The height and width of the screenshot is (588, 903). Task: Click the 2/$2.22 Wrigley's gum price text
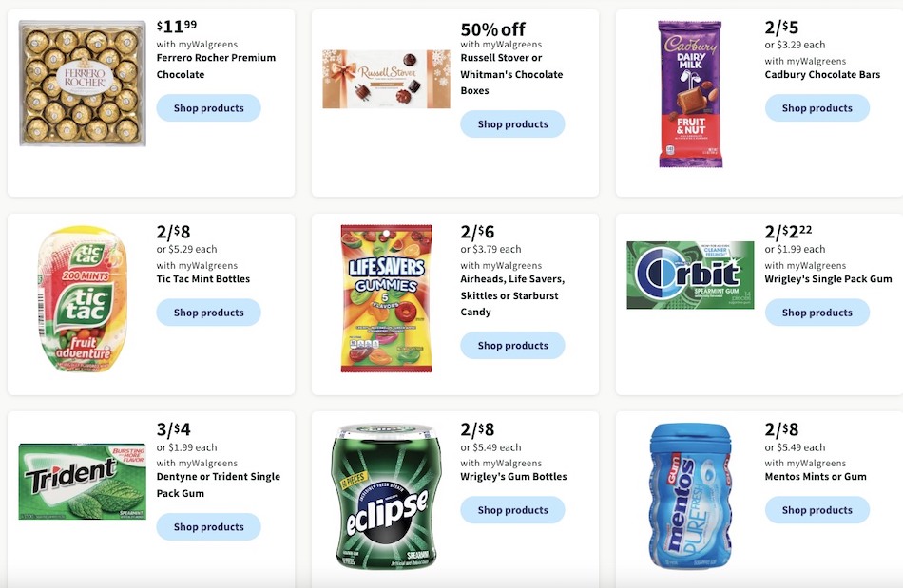788,231
